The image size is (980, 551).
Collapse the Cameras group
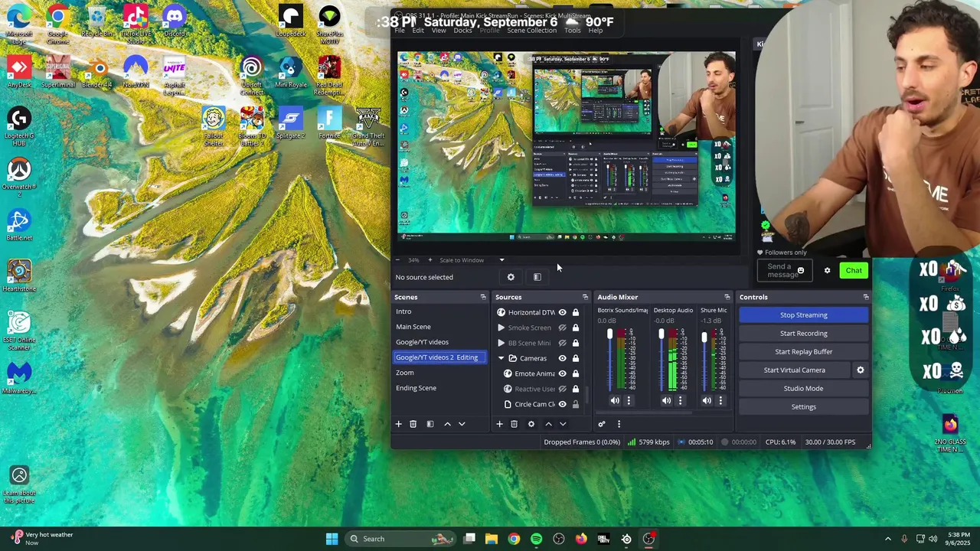[x=501, y=358]
